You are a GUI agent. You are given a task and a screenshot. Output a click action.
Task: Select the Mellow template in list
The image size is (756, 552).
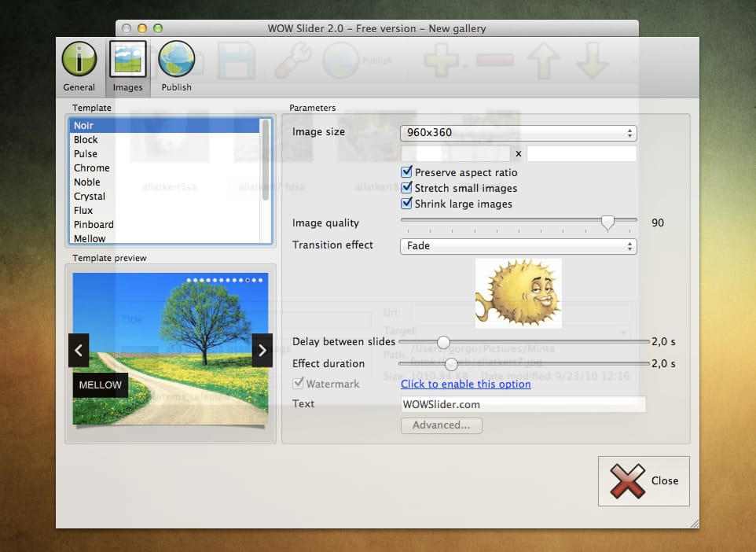pos(164,238)
